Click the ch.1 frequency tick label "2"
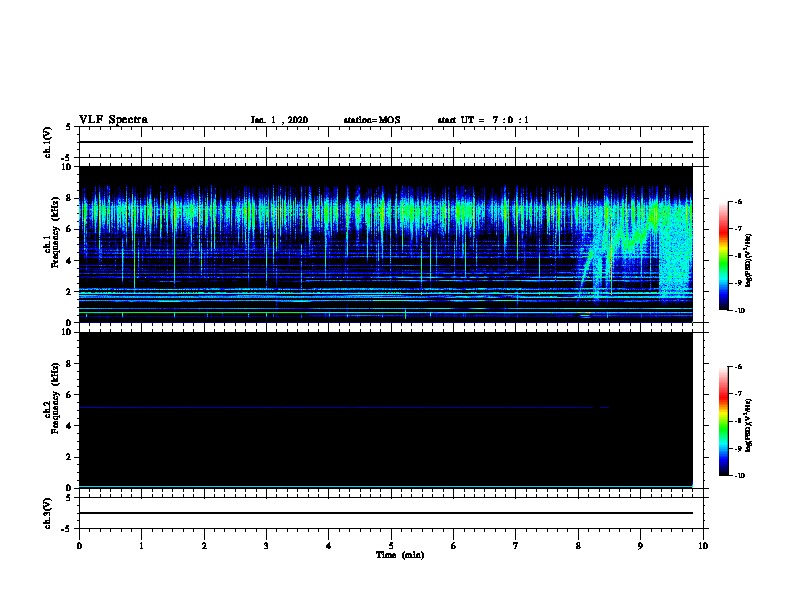 point(69,292)
